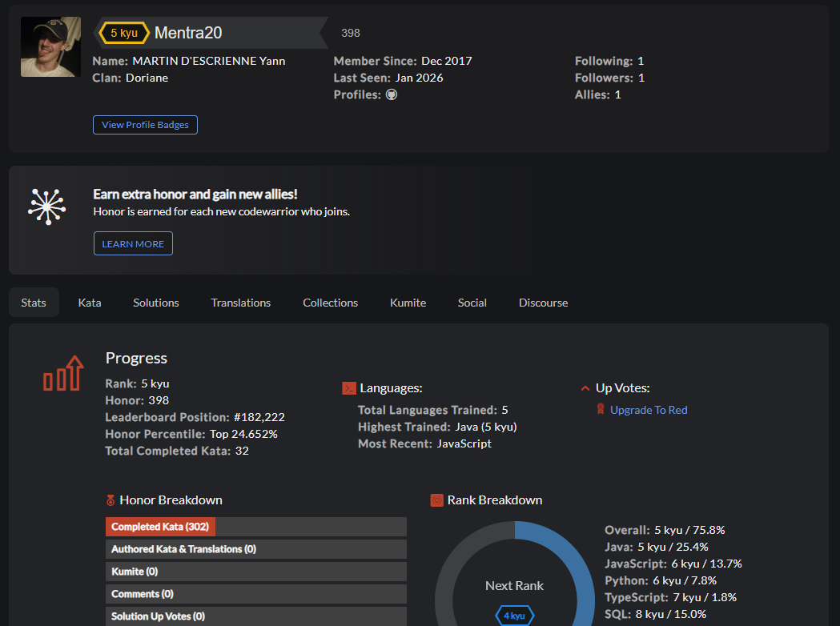This screenshot has width=840, height=626.
Task: Click the Up Votes chevron icon
Action: [x=585, y=388]
